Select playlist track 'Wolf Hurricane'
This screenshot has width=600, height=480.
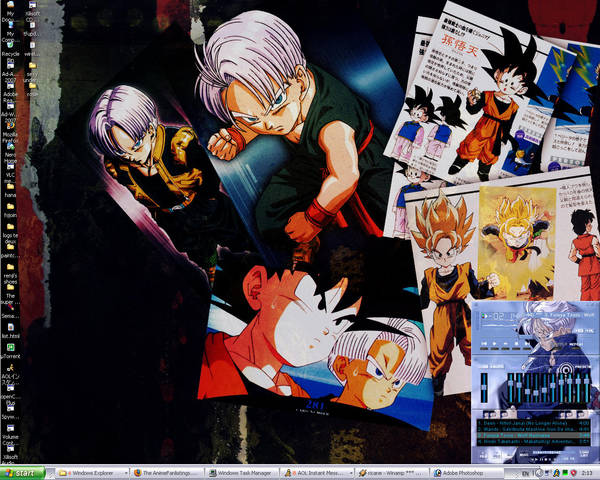point(533,436)
